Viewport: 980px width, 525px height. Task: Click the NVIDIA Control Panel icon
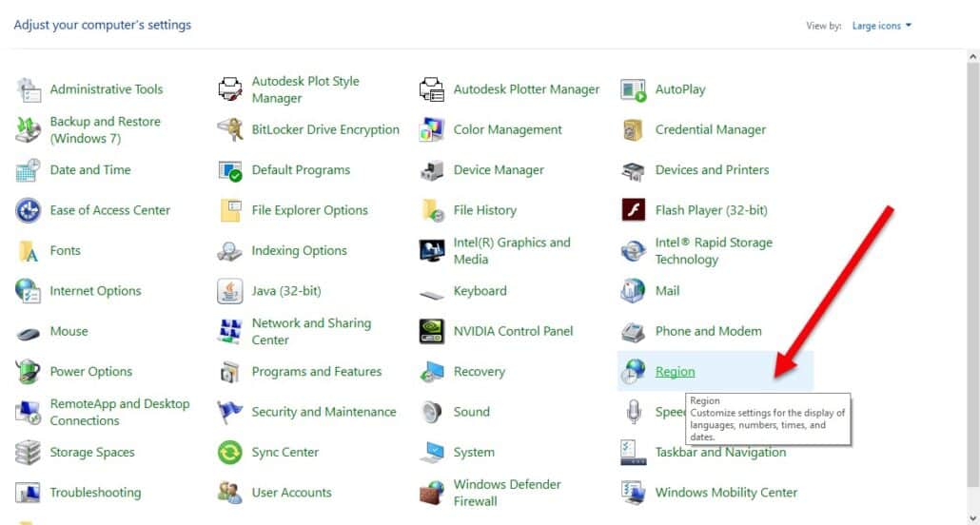[x=432, y=332]
